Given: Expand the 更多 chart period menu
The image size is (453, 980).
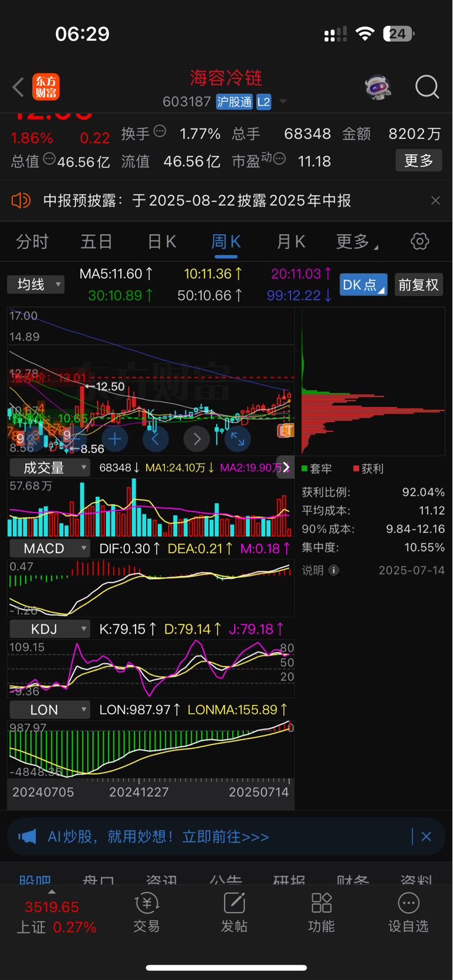Looking at the screenshot, I should 356,241.
